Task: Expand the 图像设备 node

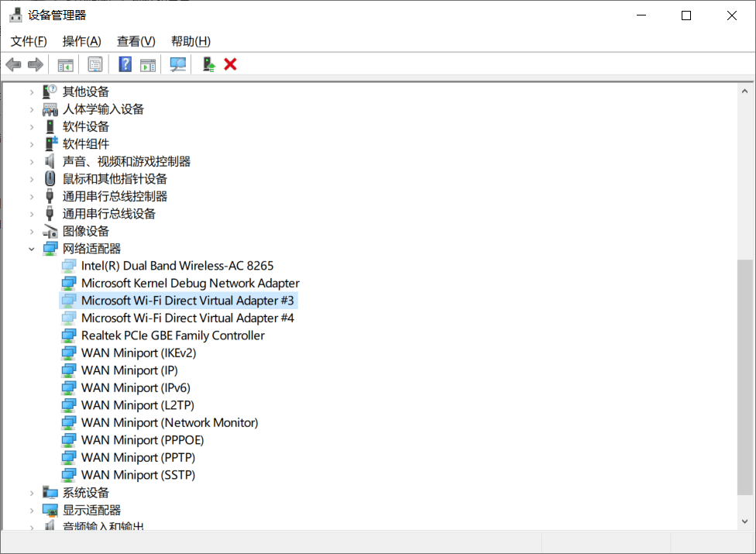Action: coord(31,232)
